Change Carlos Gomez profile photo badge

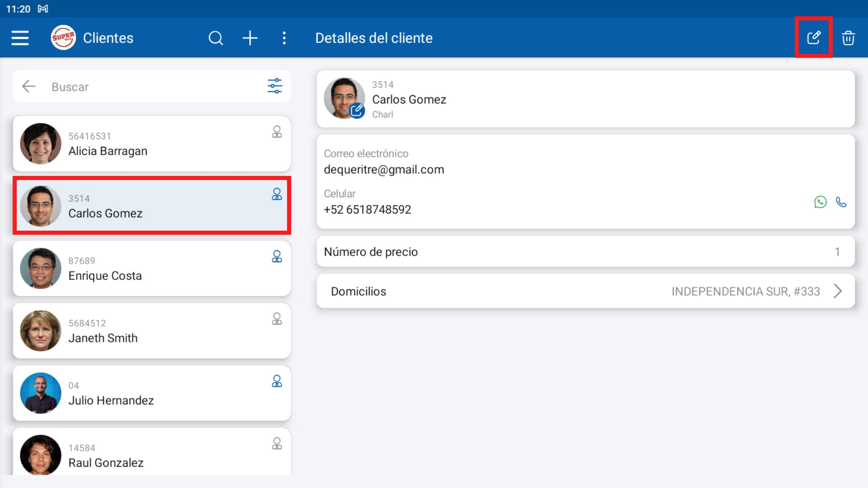point(357,110)
